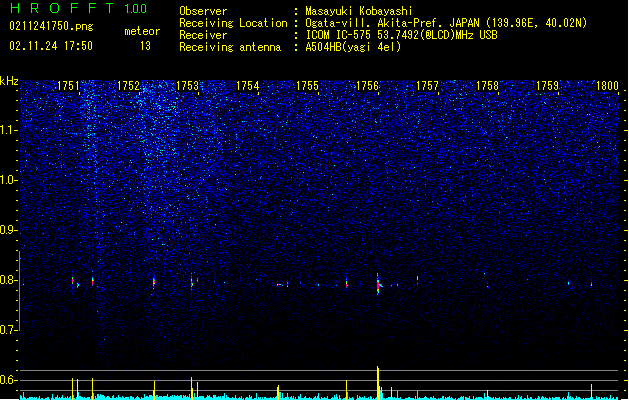
Task: Click the 1753 time axis marker
Action: [188, 86]
